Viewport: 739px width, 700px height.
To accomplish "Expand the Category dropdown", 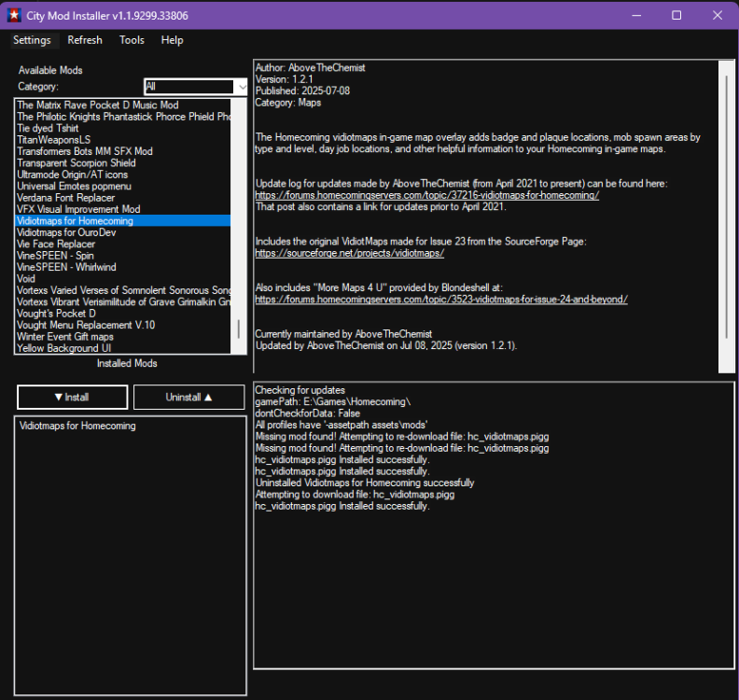I will pos(240,87).
